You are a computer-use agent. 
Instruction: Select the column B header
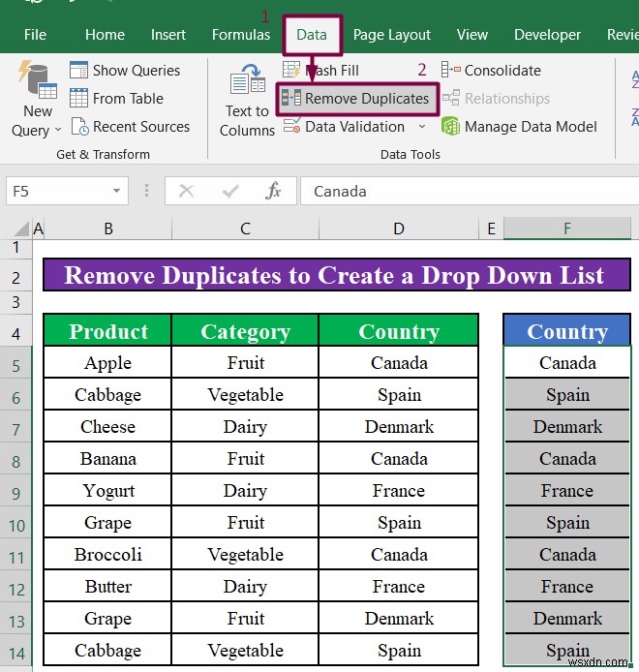(108, 229)
